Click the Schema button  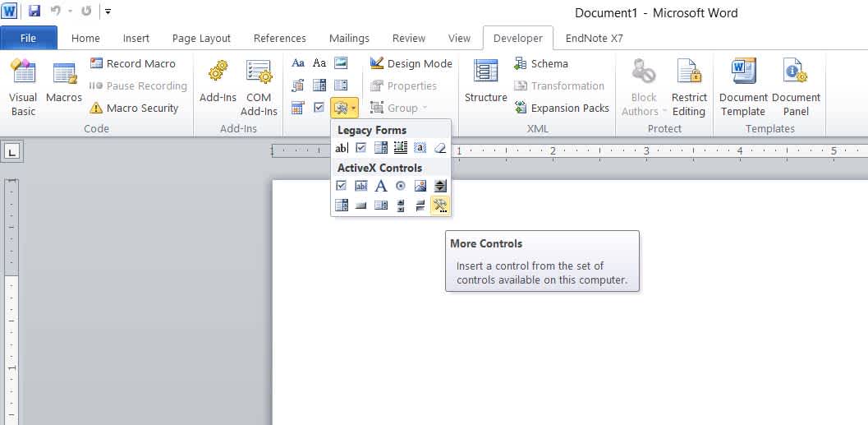point(541,64)
